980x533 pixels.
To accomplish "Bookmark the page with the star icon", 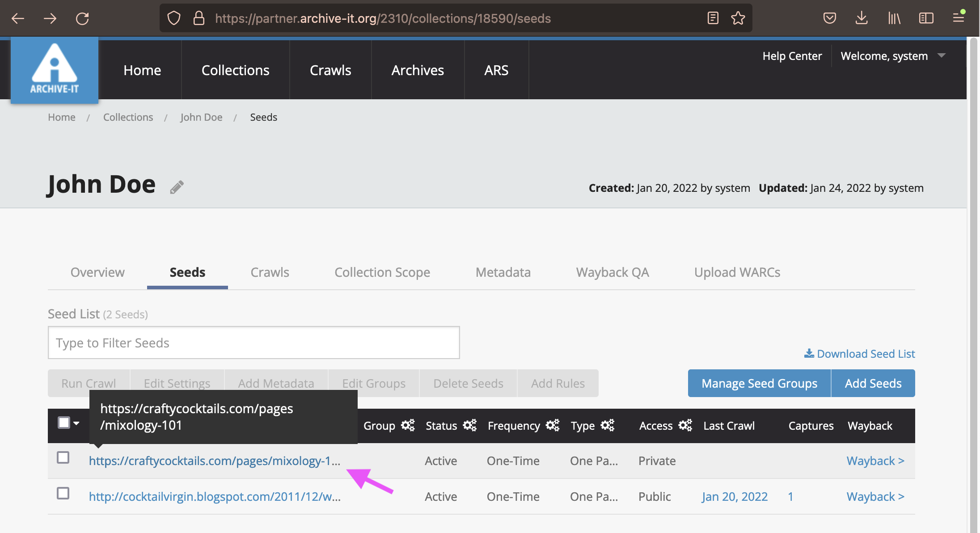I will 738,18.
